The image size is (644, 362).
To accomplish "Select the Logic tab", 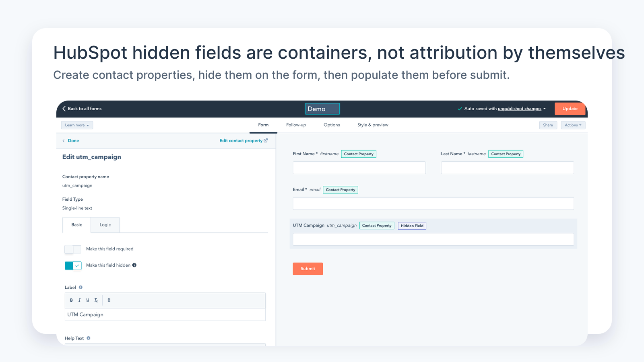I will pos(105,225).
